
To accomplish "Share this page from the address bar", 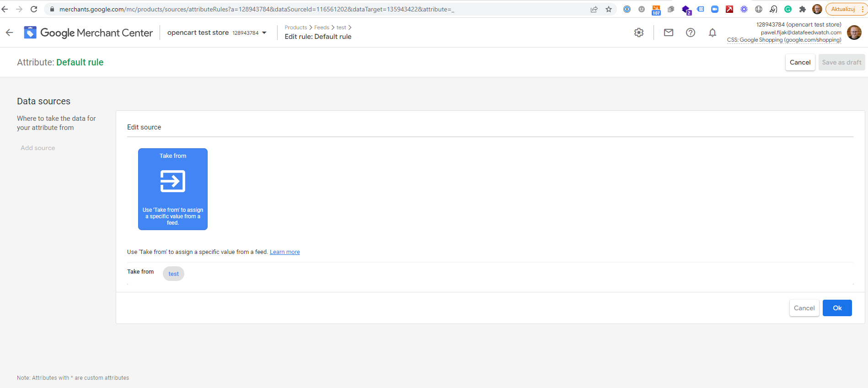I will pos(594,9).
